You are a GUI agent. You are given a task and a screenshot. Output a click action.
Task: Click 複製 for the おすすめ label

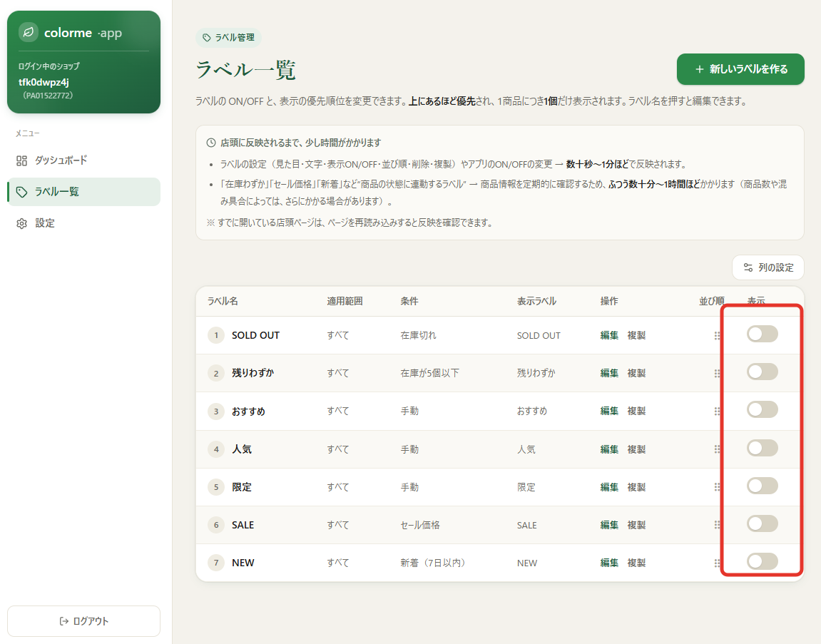[637, 412]
